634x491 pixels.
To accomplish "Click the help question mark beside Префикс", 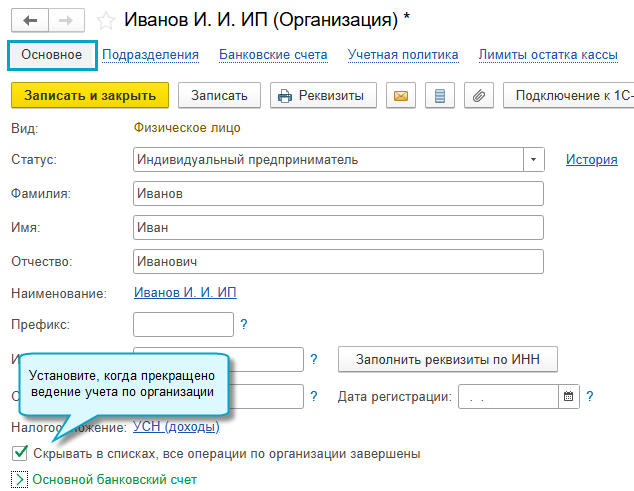I will [244, 325].
